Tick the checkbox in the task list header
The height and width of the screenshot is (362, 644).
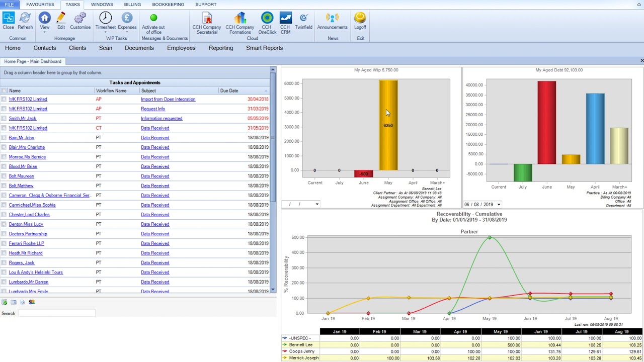[4, 91]
